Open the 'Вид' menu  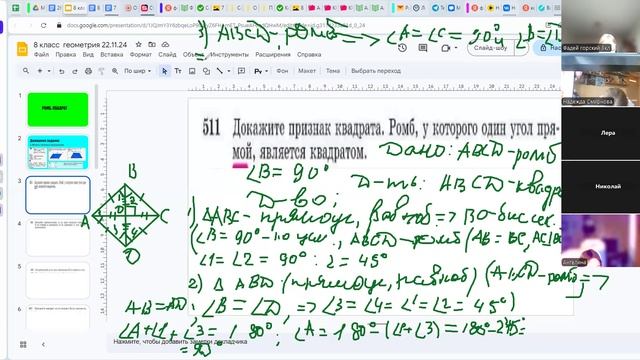88,54
